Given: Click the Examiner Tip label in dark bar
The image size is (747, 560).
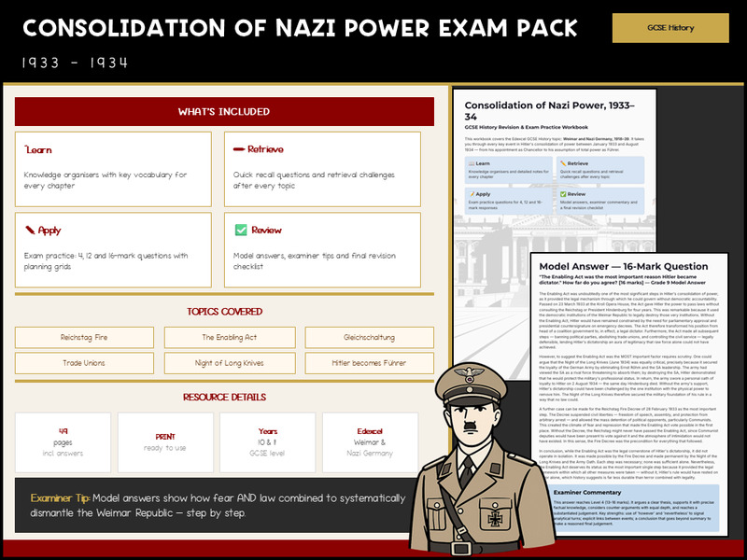Looking at the screenshot, I should [x=60, y=498].
